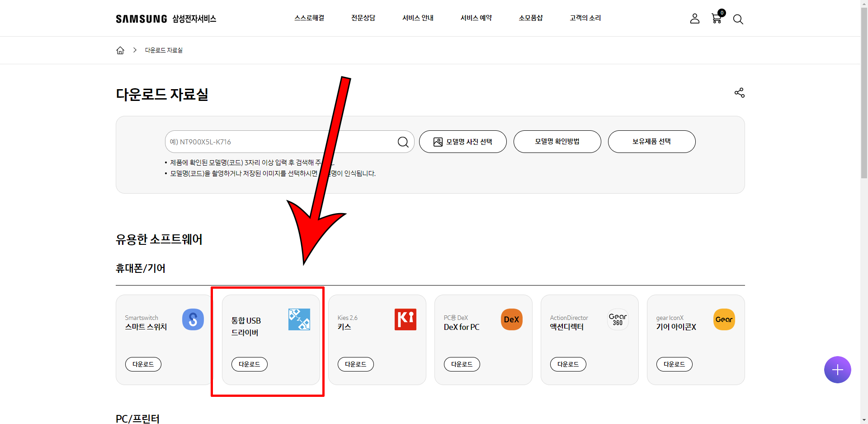Go to home via breadcrumb house icon
This screenshot has width=868, height=424.
(x=120, y=50)
